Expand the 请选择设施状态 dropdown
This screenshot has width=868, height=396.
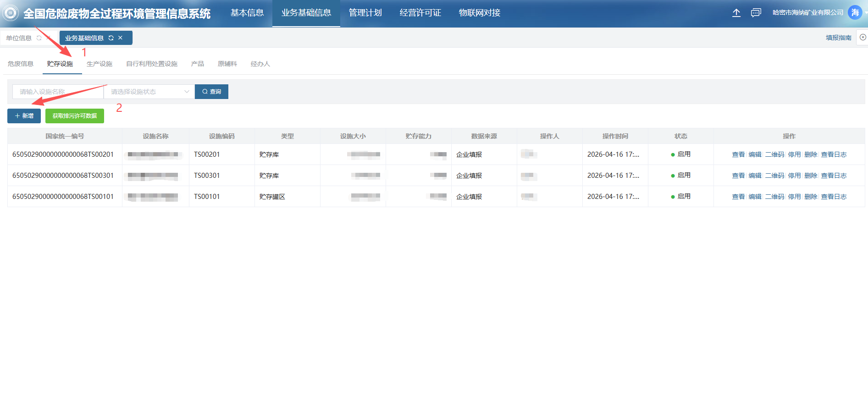(149, 92)
